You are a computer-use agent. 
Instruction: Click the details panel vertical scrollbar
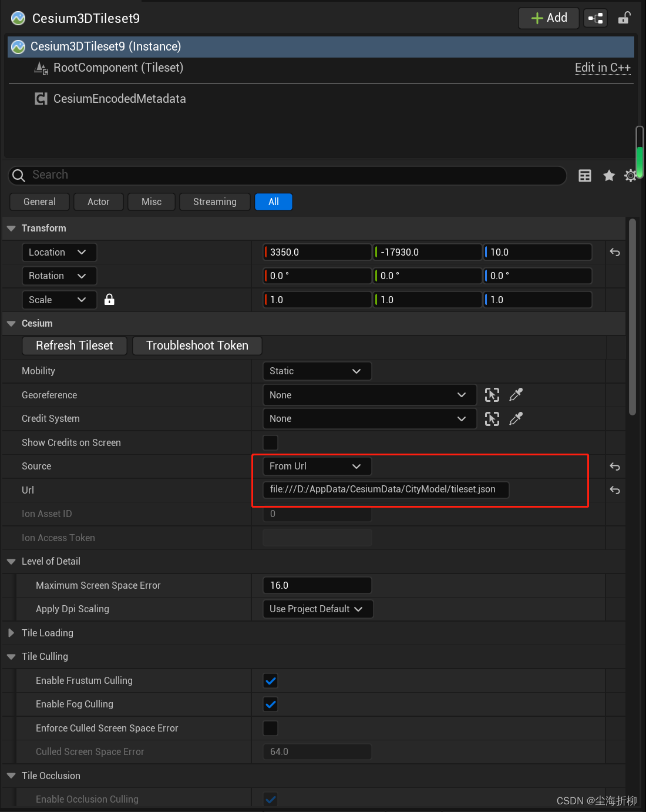(632, 317)
